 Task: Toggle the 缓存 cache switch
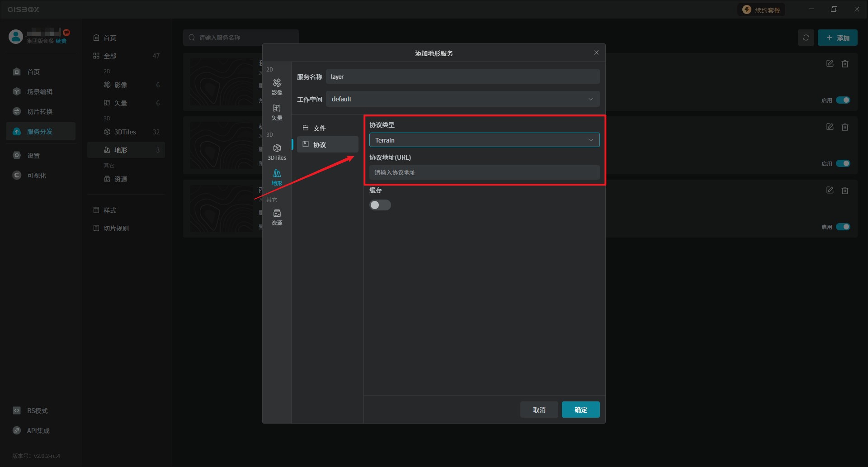pyautogui.click(x=380, y=205)
